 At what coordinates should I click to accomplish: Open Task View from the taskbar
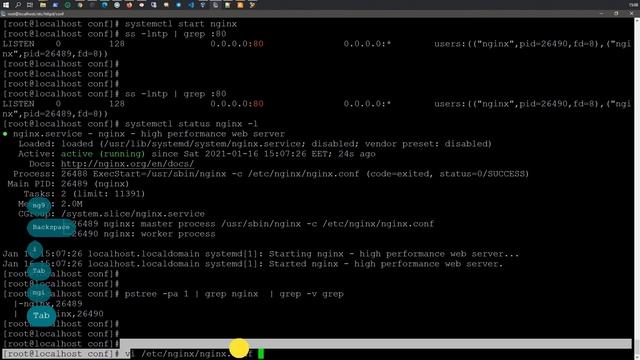click(x=30, y=5)
